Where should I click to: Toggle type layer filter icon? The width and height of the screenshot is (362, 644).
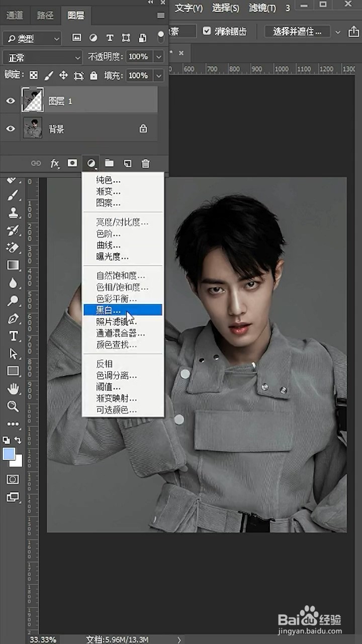[110, 38]
